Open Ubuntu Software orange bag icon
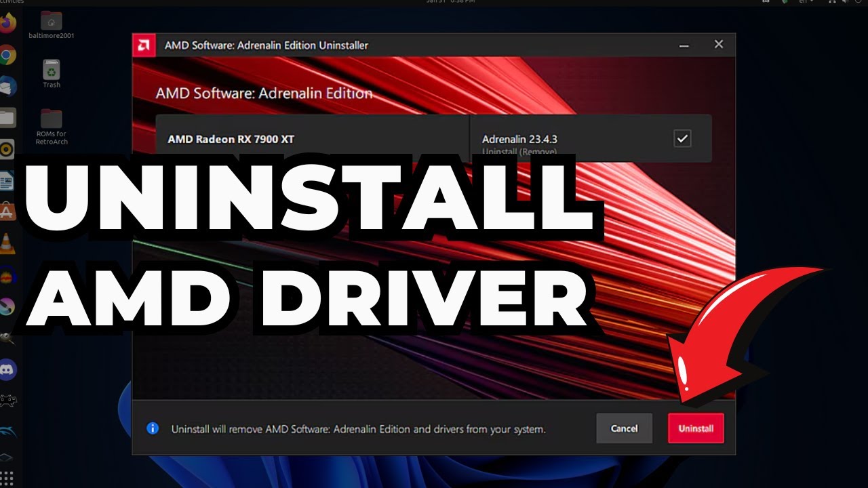Image resolution: width=868 pixels, height=488 pixels. click(x=7, y=212)
